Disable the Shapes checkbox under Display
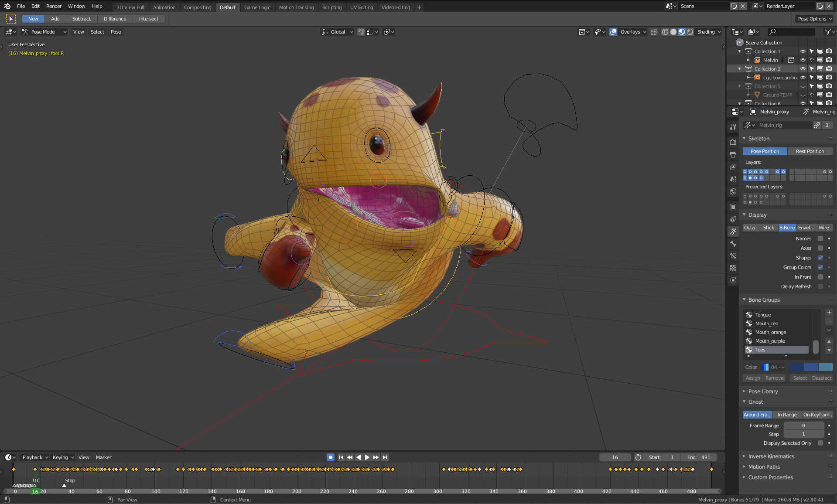This screenshot has height=504, width=837. point(820,258)
